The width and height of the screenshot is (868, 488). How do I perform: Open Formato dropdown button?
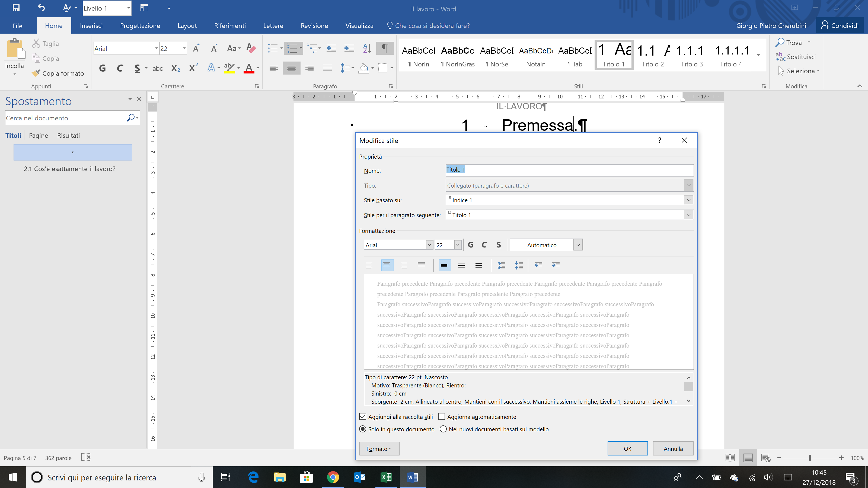379,449
